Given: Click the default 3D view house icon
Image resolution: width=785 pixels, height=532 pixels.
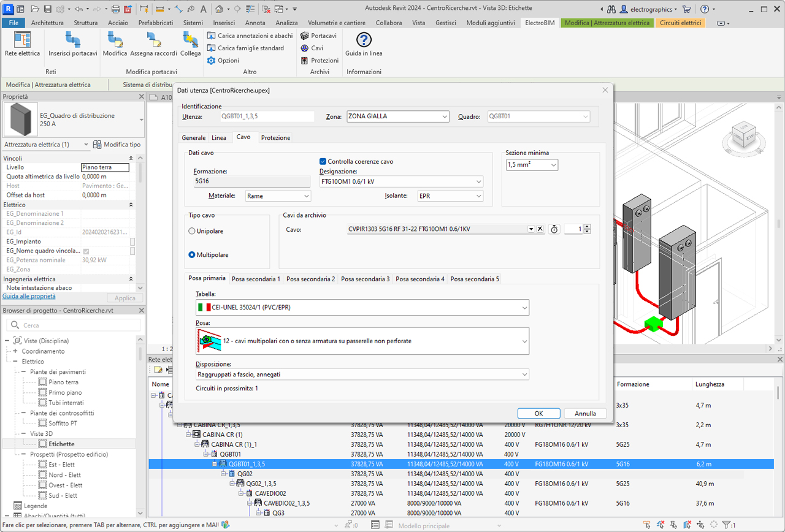Looking at the screenshot, I should point(219,9).
